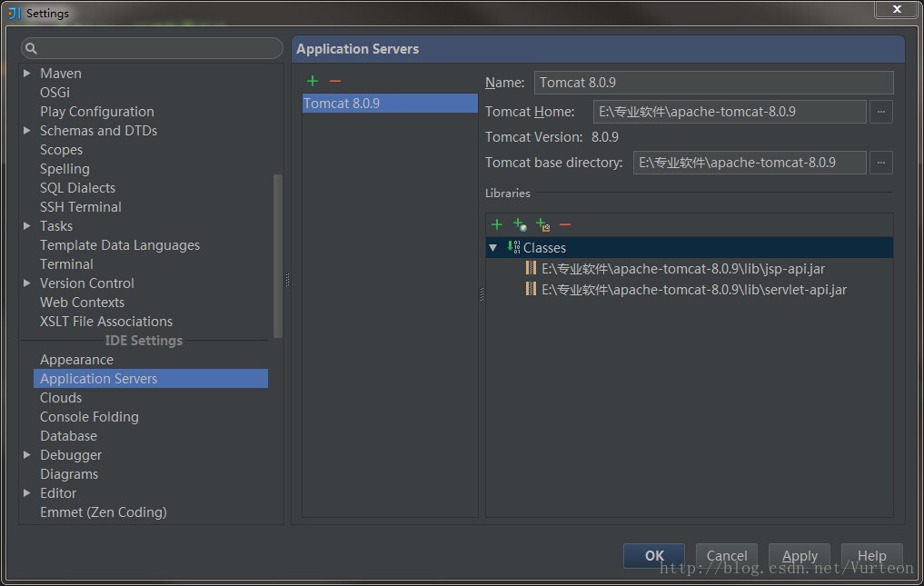Expand the Tasks settings node
The width and height of the screenshot is (924, 586).
coord(27,226)
